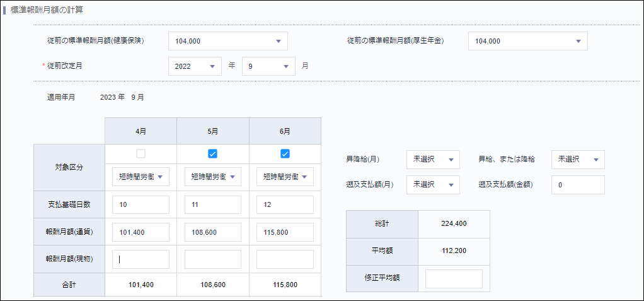The image size is (644, 301).
Task: Open 従前の標準報酬月額(健康保険) dropdown
Action: [227, 41]
